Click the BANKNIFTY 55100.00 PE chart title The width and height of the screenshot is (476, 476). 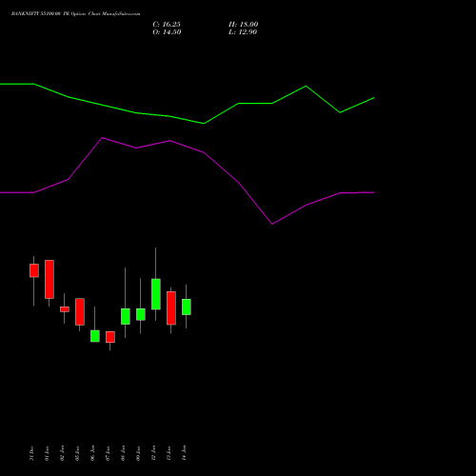click(x=75, y=14)
